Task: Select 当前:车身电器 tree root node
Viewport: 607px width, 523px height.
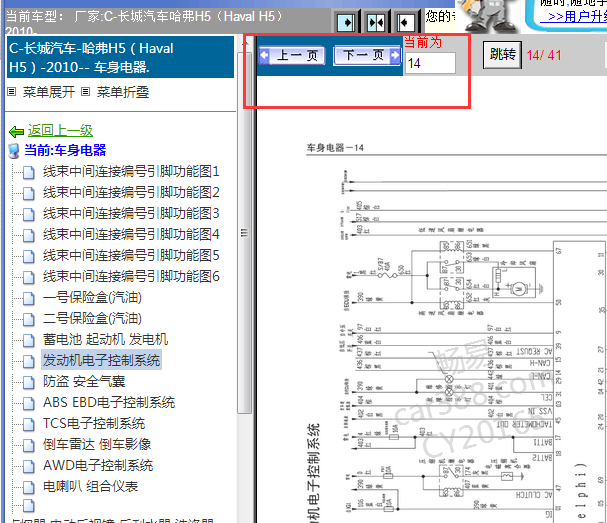Action: (65, 150)
